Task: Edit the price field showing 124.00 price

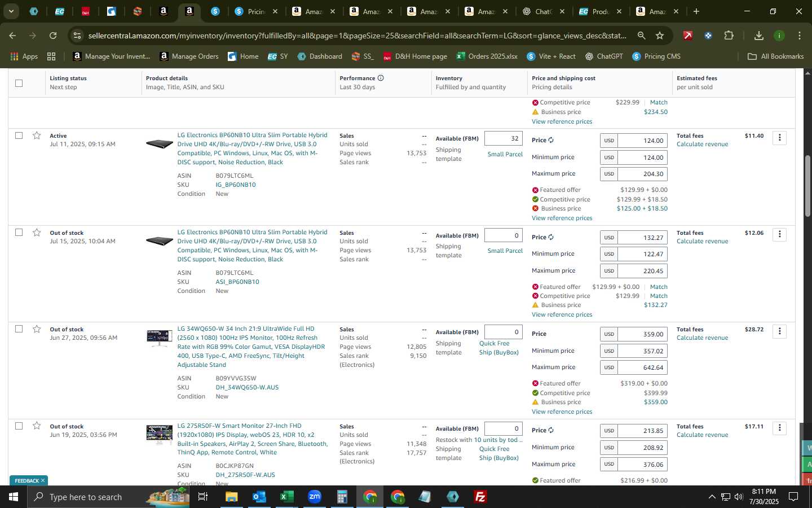Action: (642, 141)
